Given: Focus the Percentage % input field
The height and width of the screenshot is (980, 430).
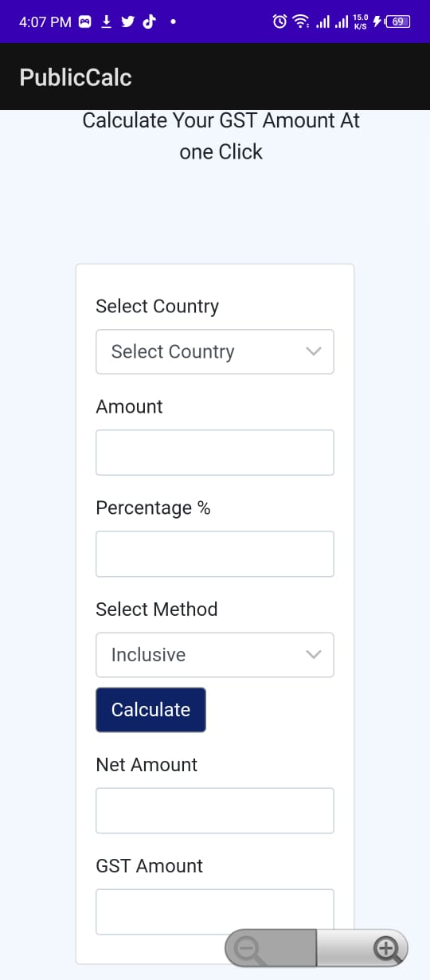Looking at the screenshot, I should coord(215,554).
